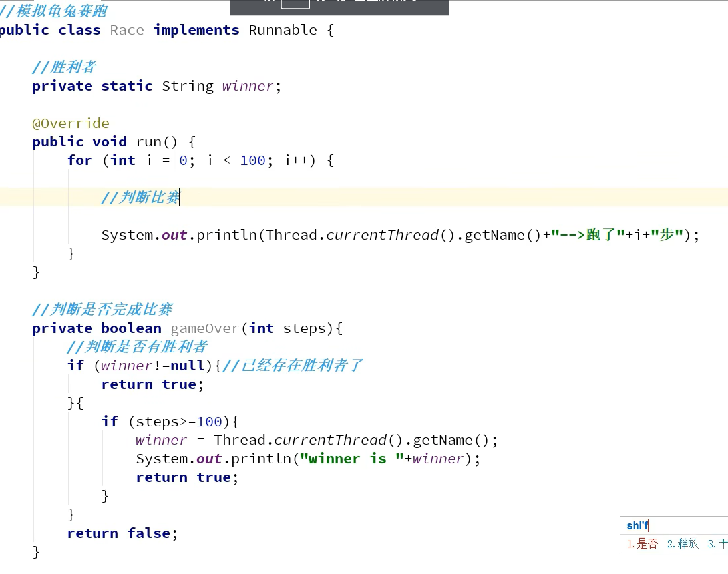Click the closing brace of the gameOver method
This screenshot has width=728, height=574.
click(36, 551)
